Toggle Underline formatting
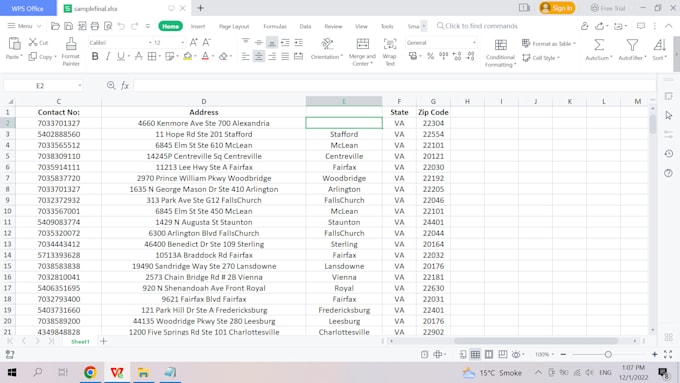 pyautogui.click(x=121, y=56)
